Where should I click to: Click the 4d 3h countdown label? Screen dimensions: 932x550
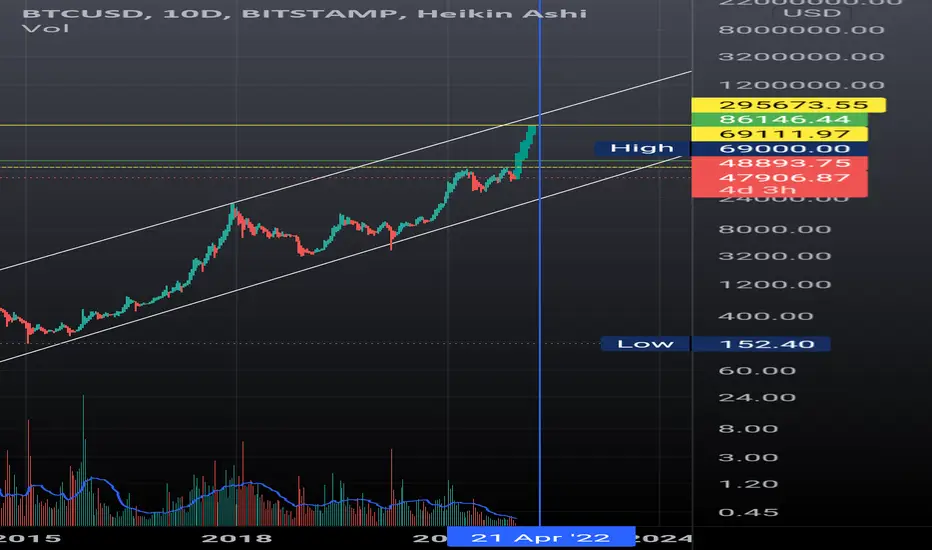757,190
